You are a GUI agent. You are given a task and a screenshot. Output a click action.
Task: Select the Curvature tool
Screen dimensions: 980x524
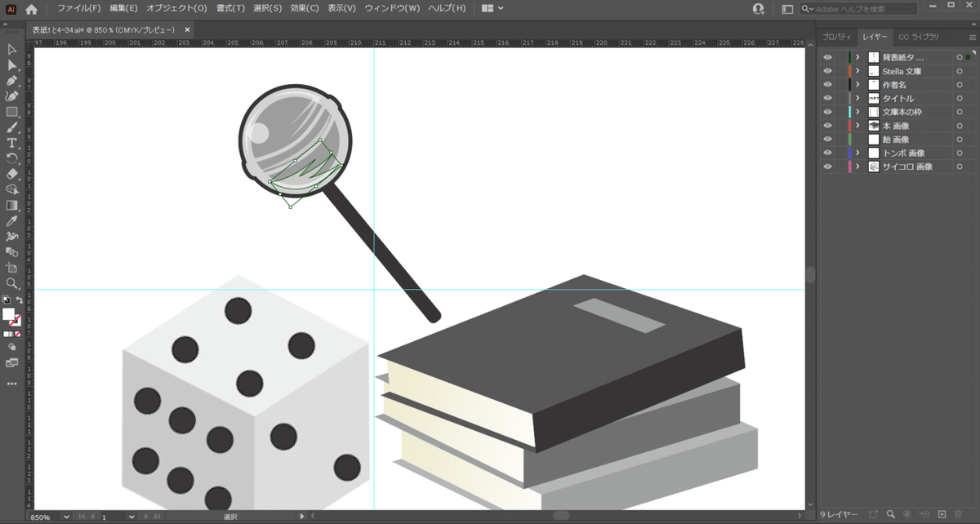click(11, 96)
